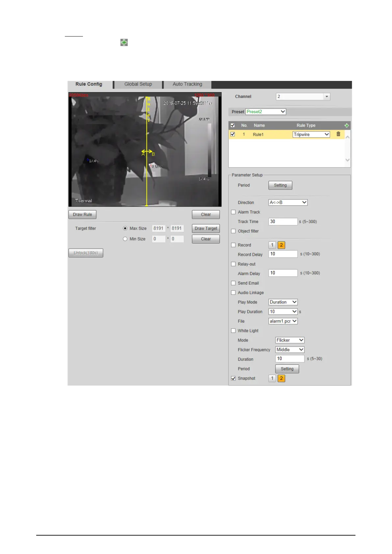Select Snapshot channel 1 button

click(272, 378)
